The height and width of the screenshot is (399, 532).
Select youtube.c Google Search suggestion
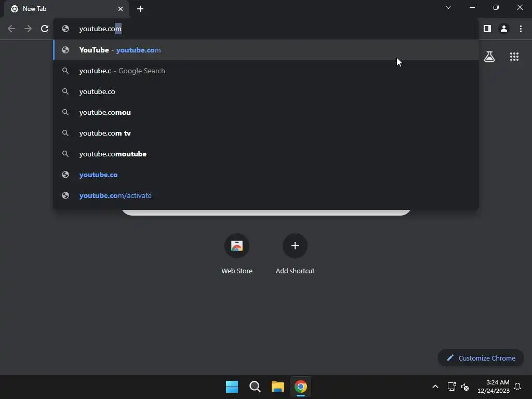point(267,71)
